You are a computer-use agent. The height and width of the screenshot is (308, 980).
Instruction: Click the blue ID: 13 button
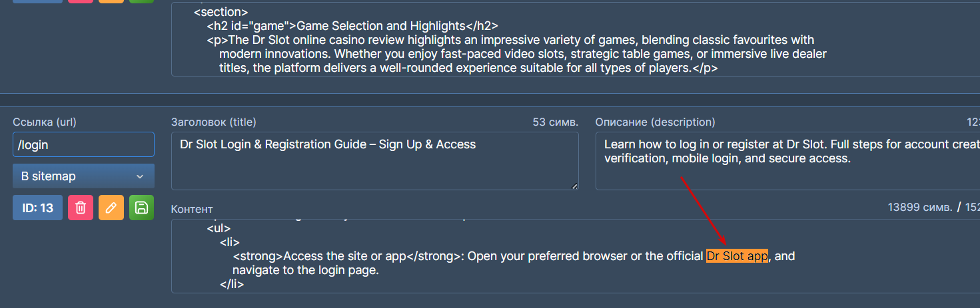(37, 208)
